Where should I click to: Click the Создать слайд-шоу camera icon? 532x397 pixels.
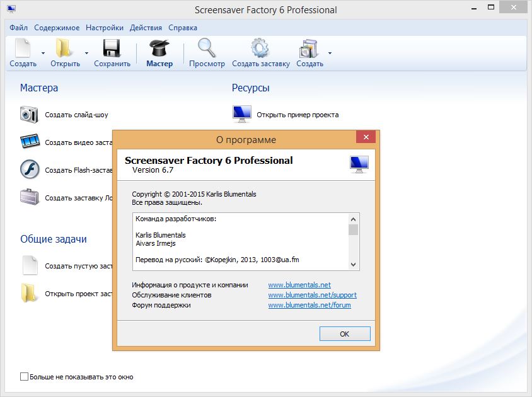tap(30, 115)
